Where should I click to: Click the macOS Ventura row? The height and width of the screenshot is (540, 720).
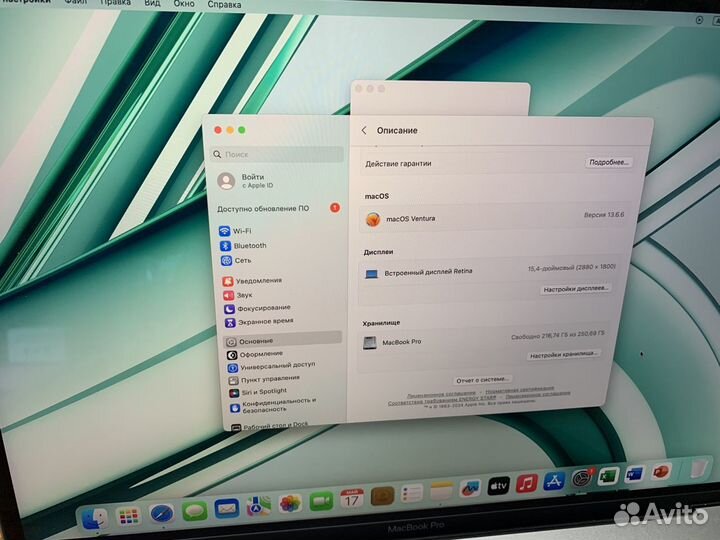pyautogui.click(x=496, y=218)
